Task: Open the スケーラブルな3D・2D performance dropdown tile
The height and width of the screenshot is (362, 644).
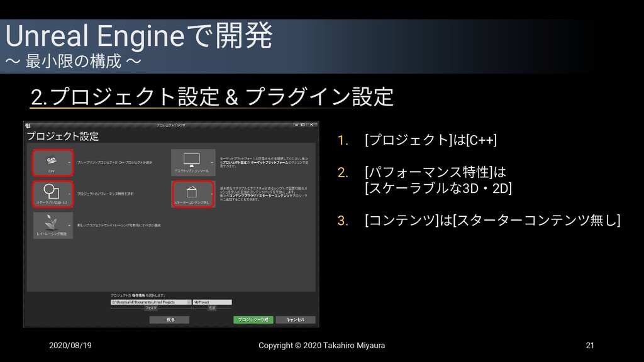Action: click(x=53, y=194)
